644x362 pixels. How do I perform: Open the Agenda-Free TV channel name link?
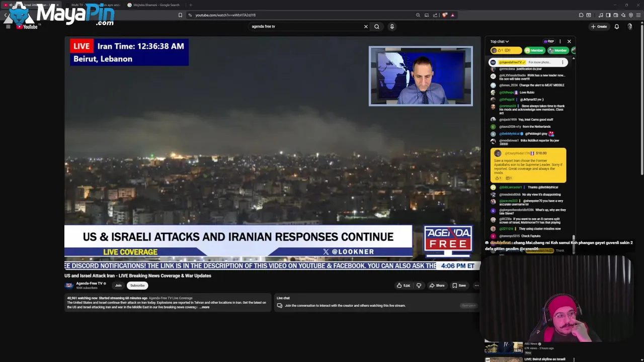coord(89,284)
